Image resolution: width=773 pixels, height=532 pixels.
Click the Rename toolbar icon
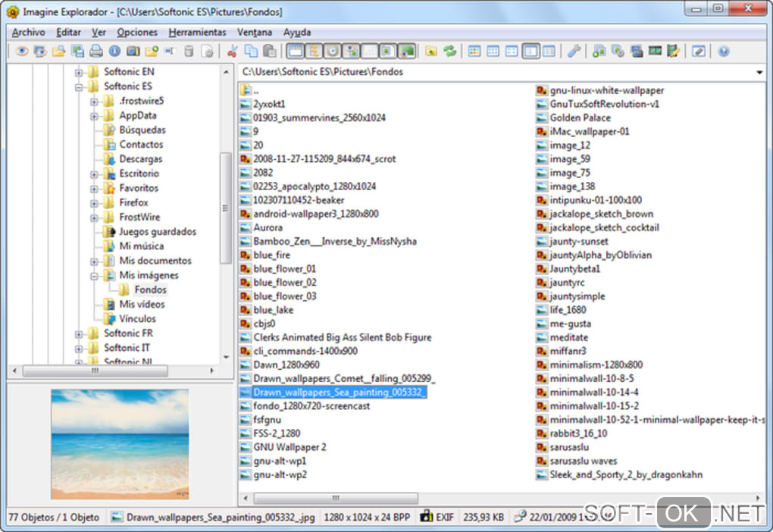pos(170,52)
